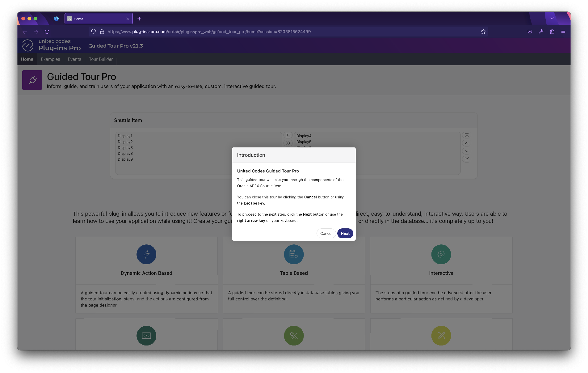Cancel the guided tour dialog

click(326, 233)
